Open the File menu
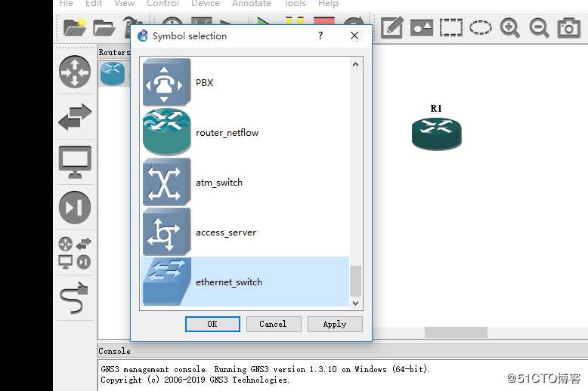The width and height of the screenshot is (588, 391). 66,3
